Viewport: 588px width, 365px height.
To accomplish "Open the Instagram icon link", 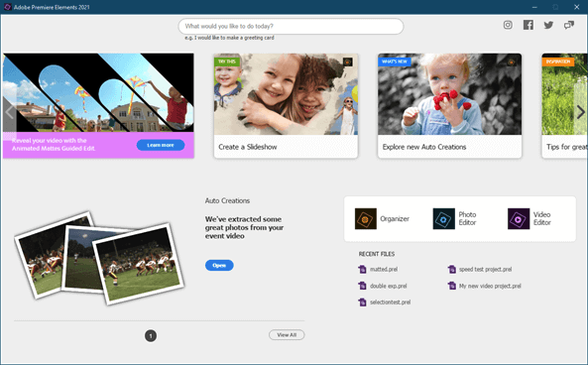I will tap(508, 25).
